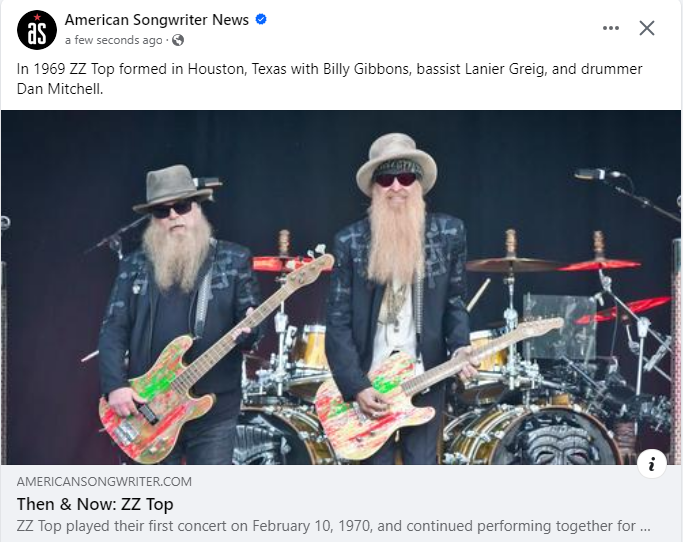Open the American Songwriter logo avatar
This screenshot has width=683, height=542.
[x=37, y=30]
